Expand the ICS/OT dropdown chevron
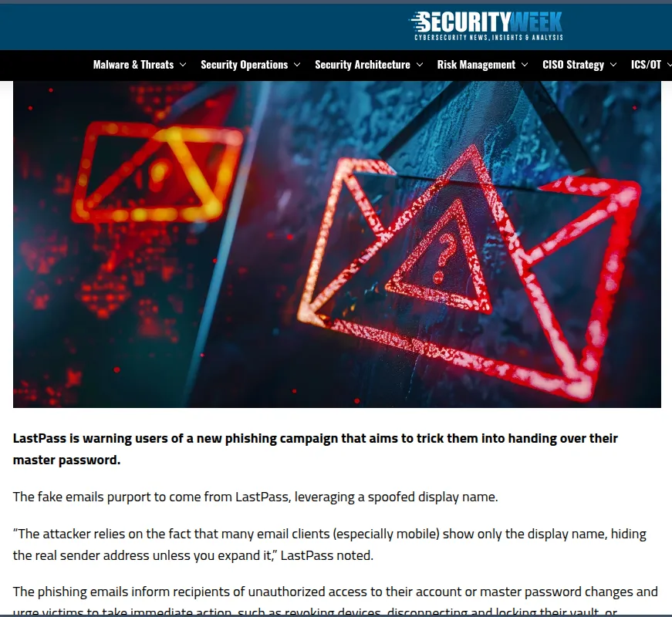Image resolution: width=672 pixels, height=617 pixels. [x=669, y=65]
